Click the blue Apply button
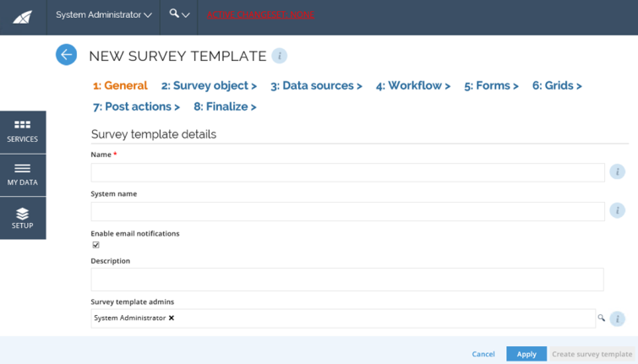 tap(526, 354)
